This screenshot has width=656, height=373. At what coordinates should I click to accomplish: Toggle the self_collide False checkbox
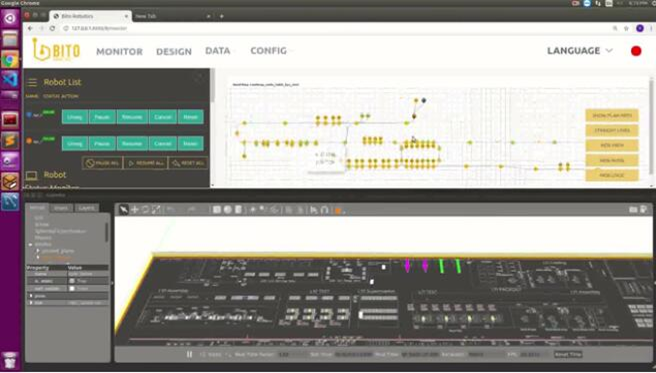coord(72,289)
